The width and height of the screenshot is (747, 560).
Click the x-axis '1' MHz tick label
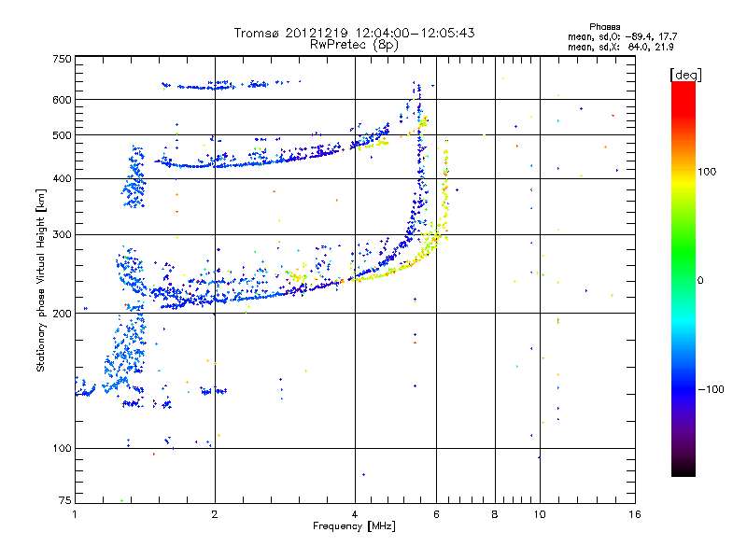[x=75, y=514]
